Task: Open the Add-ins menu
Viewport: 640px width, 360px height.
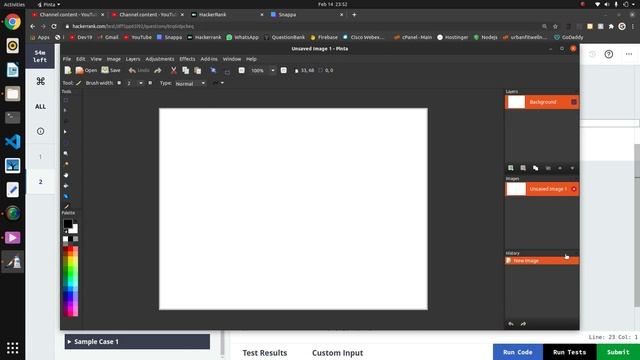Action: (209, 59)
